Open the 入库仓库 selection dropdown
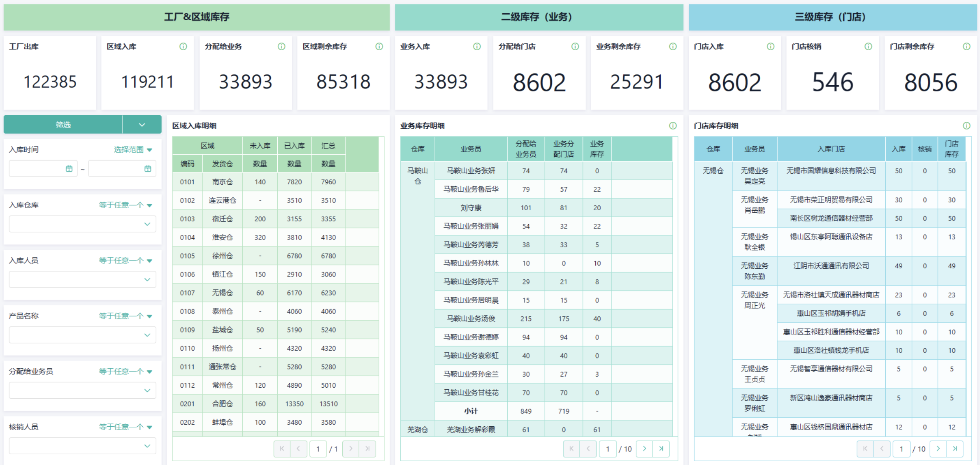Viewport: 980px width, 465px height. tap(82, 224)
